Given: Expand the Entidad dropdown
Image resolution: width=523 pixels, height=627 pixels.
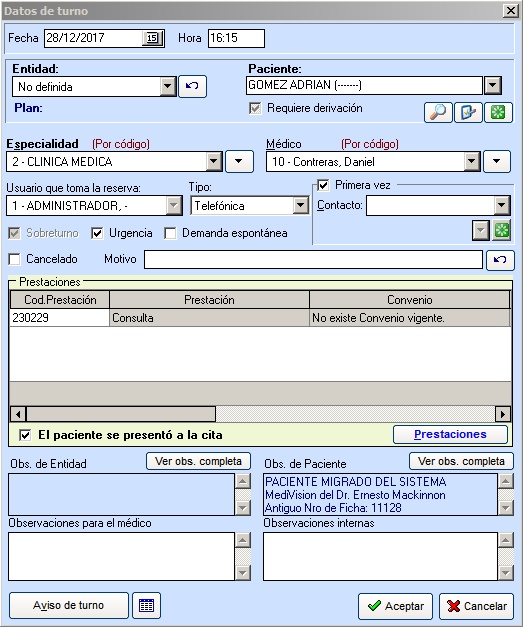Looking at the screenshot, I should pos(168,86).
